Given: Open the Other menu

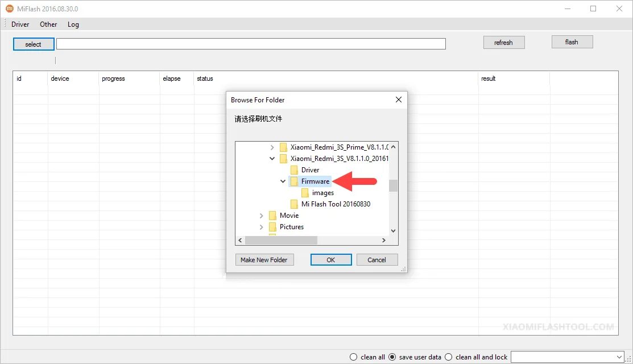Looking at the screenshot, I should 48,24.
